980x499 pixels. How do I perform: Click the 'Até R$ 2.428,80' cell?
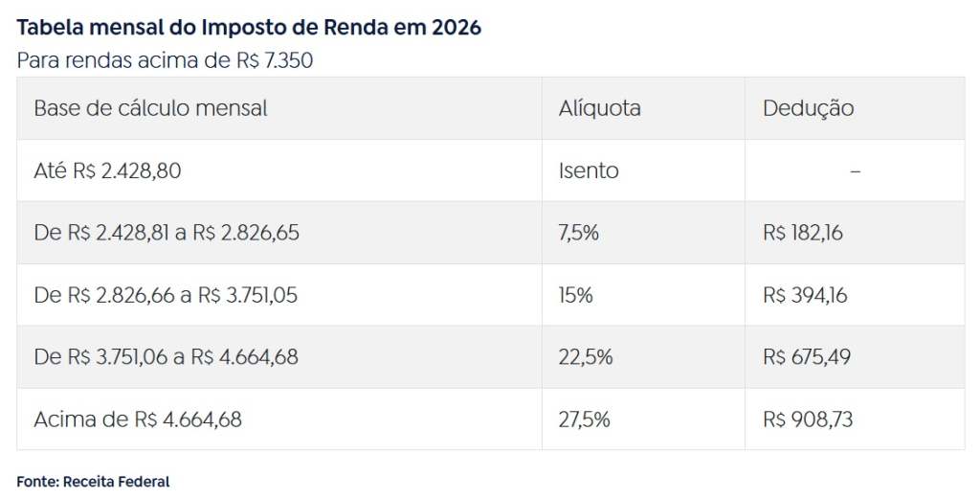click(x=107, y=170)
